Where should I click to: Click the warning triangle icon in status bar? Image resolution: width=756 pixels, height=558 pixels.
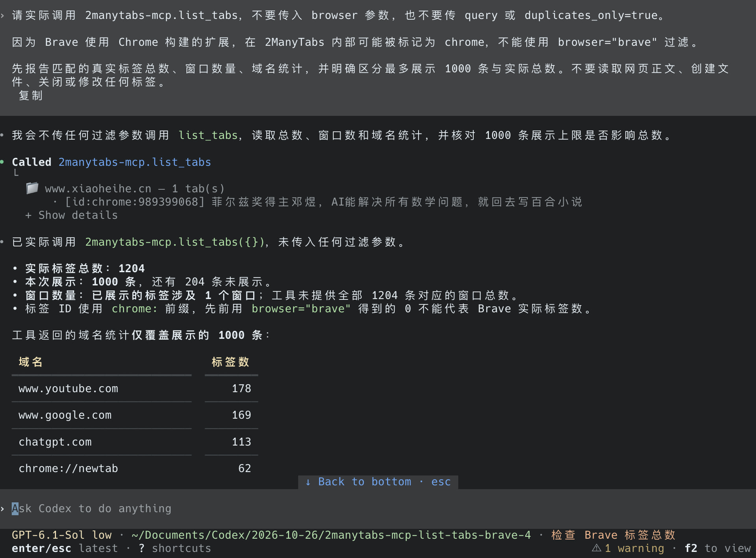(597, 548)
